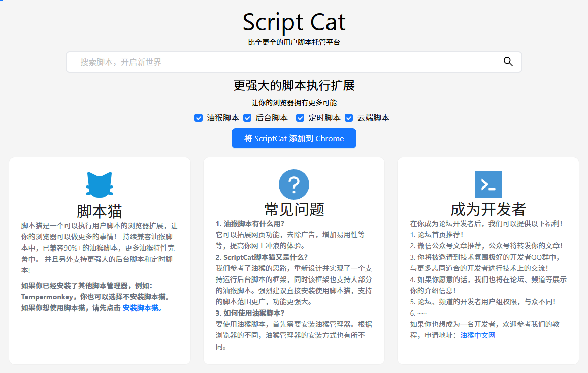Click the 让你的浏览器拥有更多可能 text
This screenshot has width=588, height=373.
[294, 103]
